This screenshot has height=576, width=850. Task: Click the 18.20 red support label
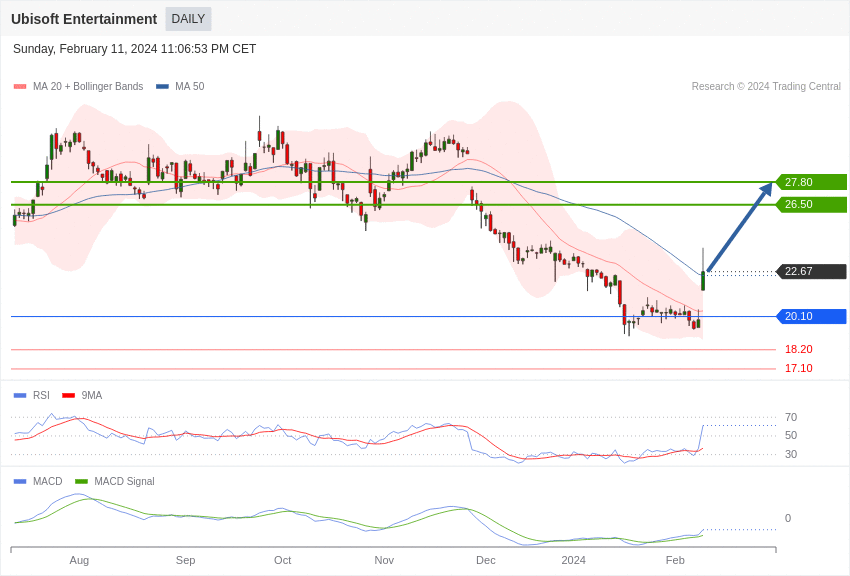coord(798,349)
